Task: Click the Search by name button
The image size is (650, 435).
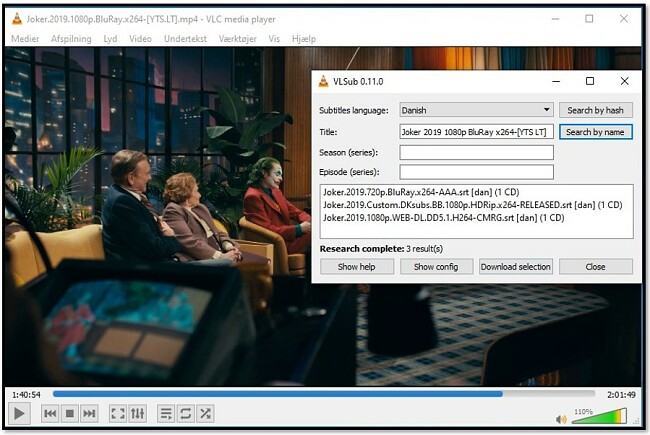Action: pos(595,132)
